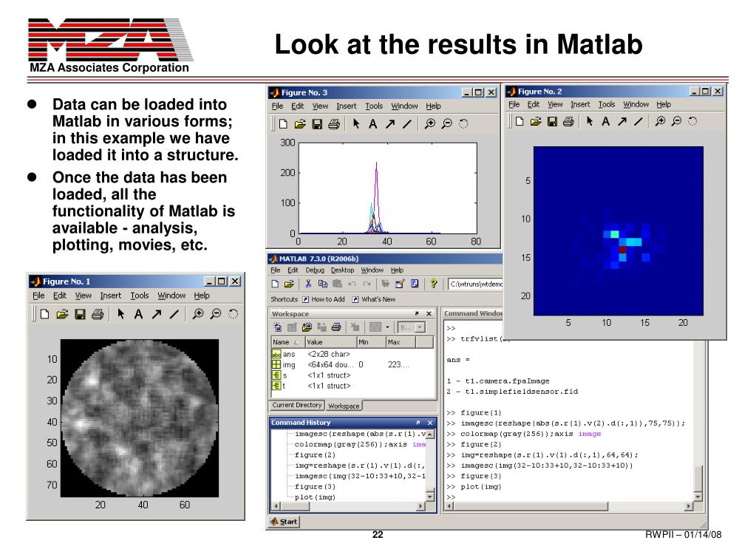Open View menu in Figure No. 1
Screen dimensions: 756x560
[x=83, y=296]
